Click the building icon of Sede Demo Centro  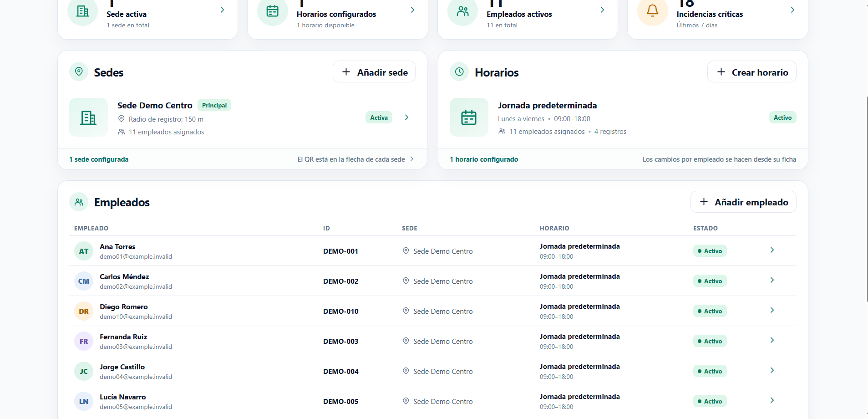click(x=88, y=118)
